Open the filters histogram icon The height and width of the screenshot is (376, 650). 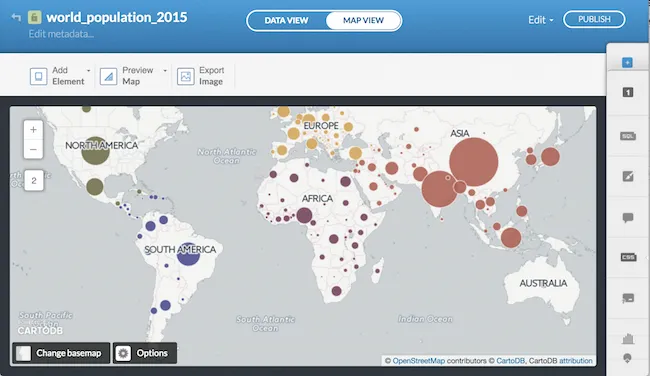coord(628,338)
